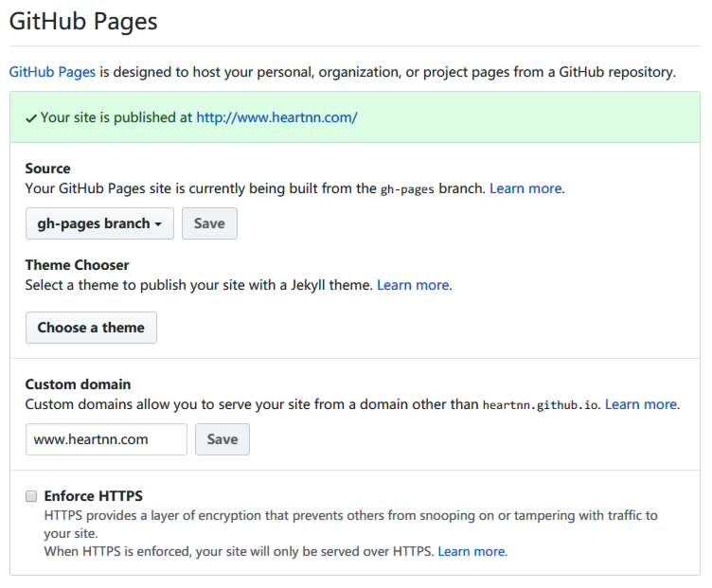Enable the Enforce HTTPS checkbox

click(31, 496)
